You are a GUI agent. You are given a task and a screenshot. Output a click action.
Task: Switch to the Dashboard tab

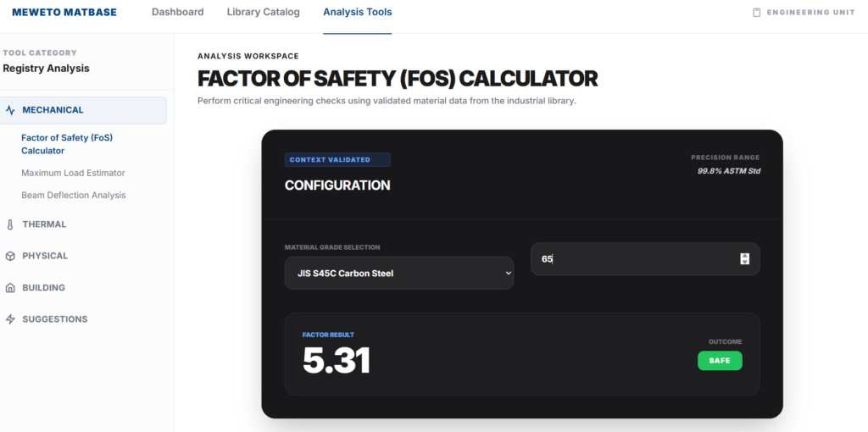pyautogui.click(x=177, y=13)
